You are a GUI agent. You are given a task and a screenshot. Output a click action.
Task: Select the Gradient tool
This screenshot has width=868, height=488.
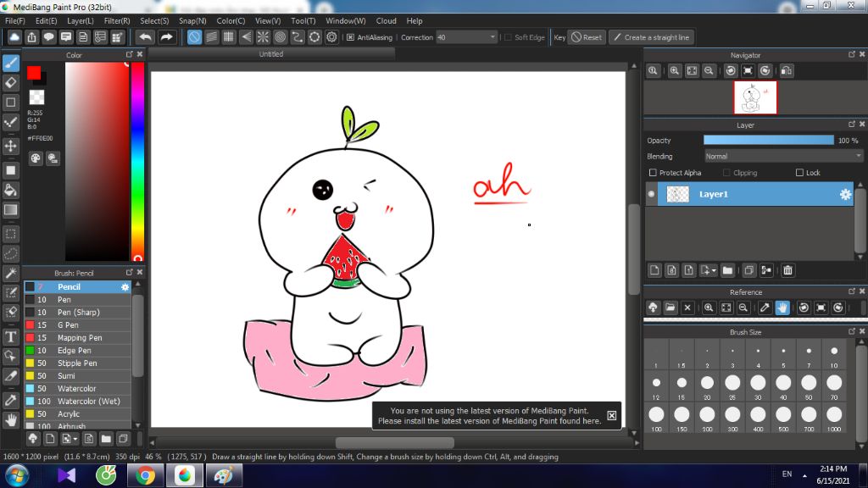pyautogui.click(x=10, y=210)
